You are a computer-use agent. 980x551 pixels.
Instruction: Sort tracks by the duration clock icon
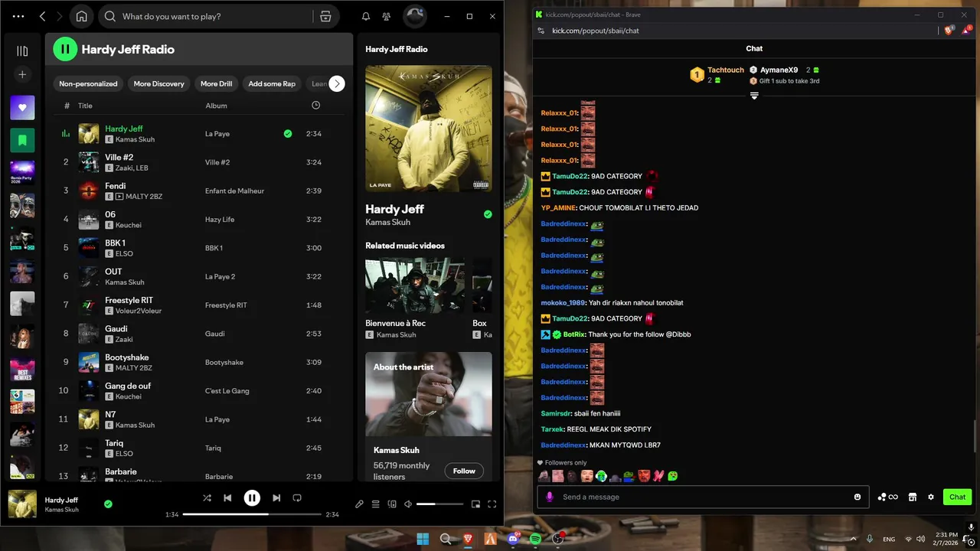pyautogui.click(x=315, y=106)
